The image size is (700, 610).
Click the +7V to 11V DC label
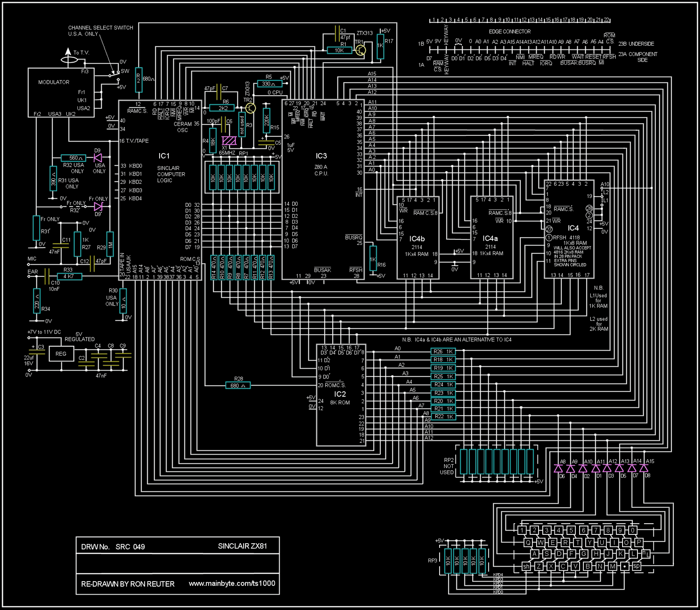(x=44, y=332)
